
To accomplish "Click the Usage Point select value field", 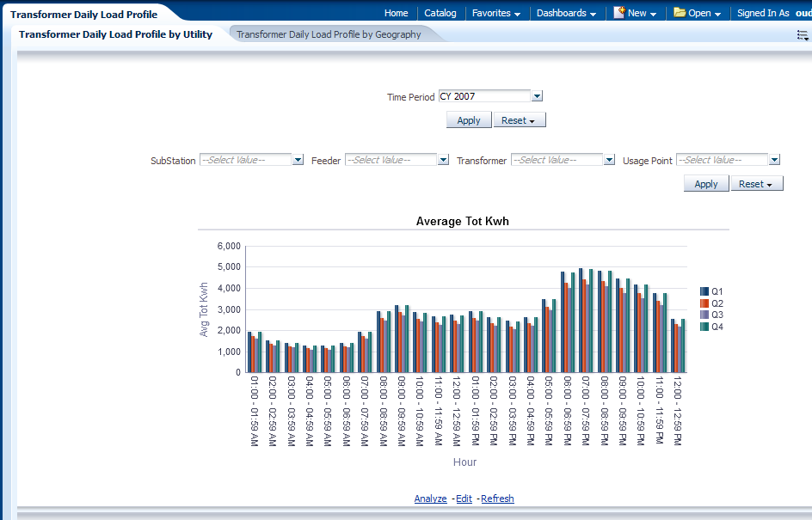I will click(722, 160).
